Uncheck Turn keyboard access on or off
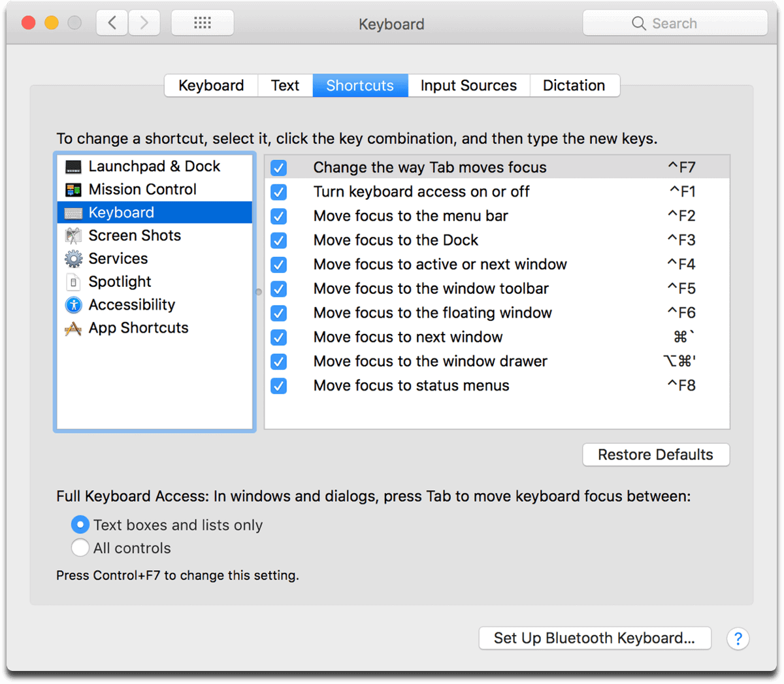This screenshot has height=684, width=784. click(279, 192)
